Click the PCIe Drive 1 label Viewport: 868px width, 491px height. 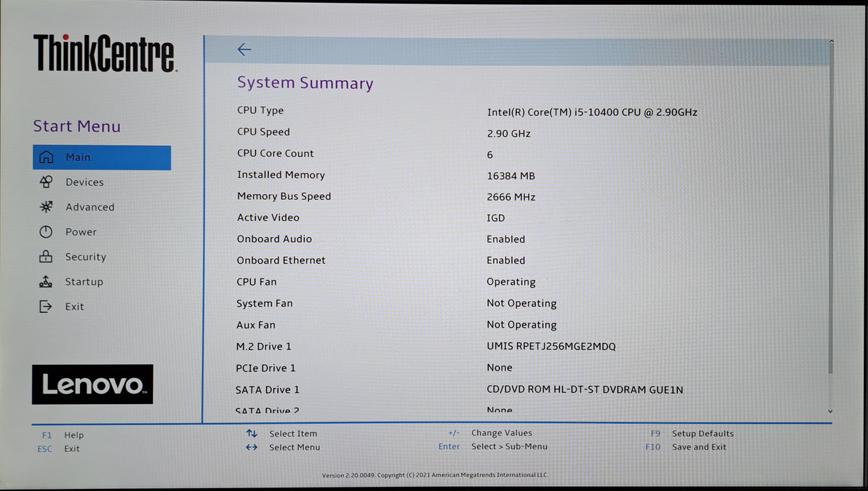pyautogui.click(x=266, y=368)
